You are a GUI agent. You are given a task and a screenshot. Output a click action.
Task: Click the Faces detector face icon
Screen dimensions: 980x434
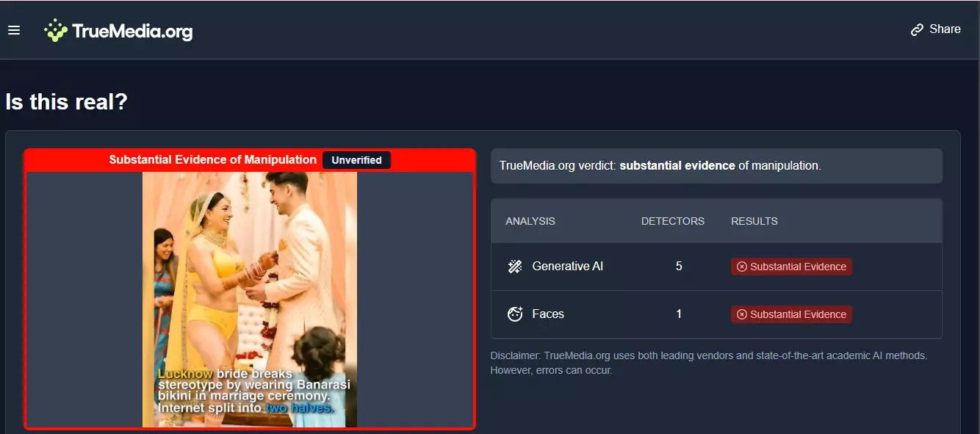(x=514, y=314)
